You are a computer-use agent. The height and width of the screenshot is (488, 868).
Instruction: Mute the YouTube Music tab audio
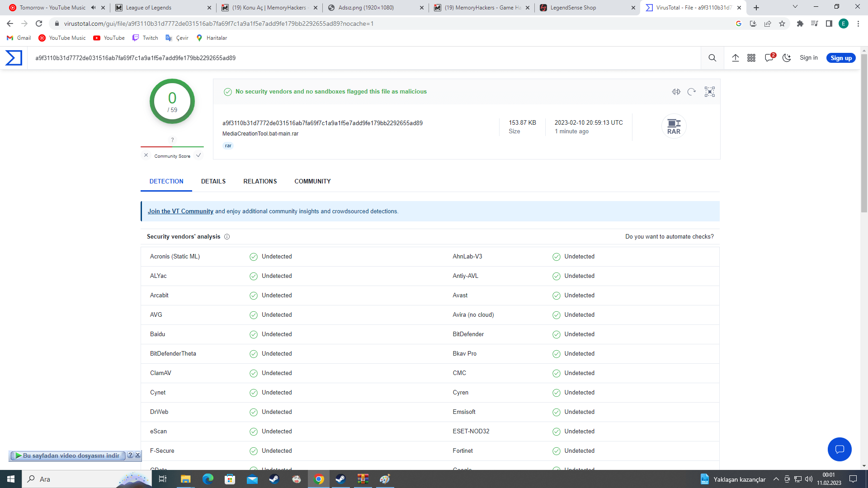(94, 8)
